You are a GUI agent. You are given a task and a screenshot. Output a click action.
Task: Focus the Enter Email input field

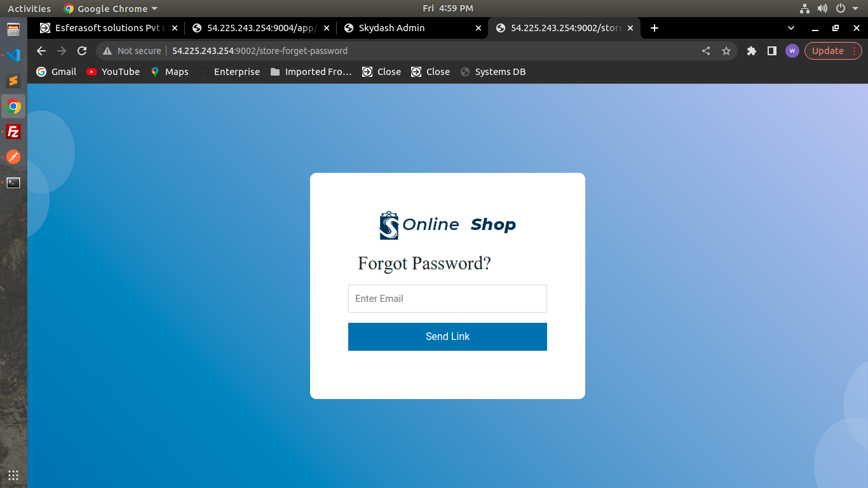(447, 299)
